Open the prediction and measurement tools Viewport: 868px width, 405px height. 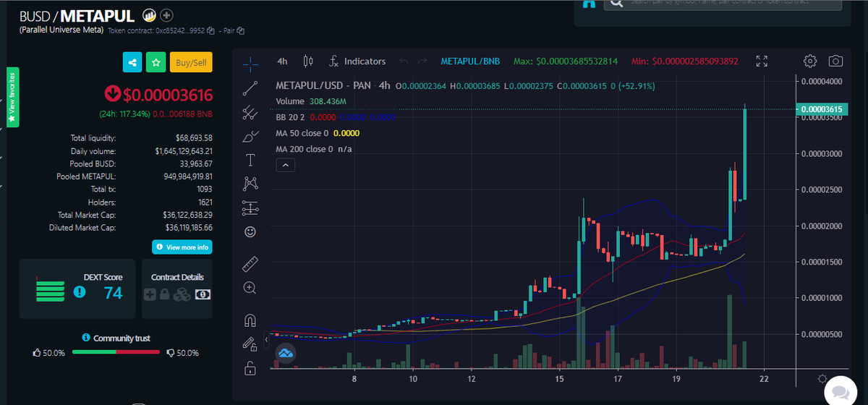(x=250, y=208)
